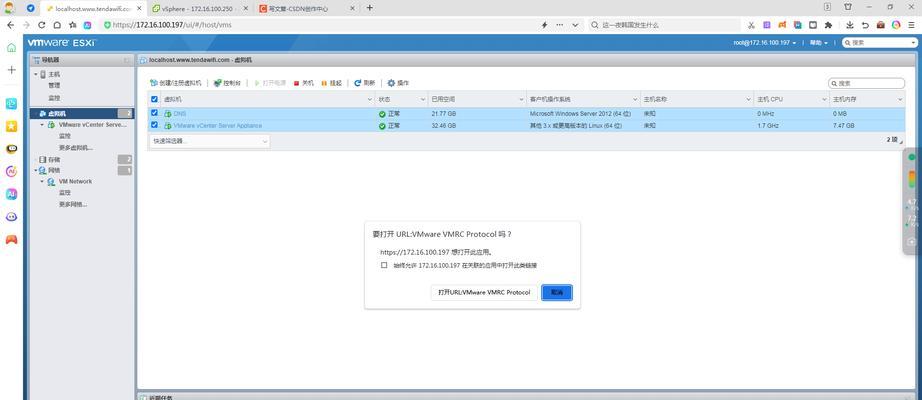The width and height of the screenshot is (922, 400).
Task: Open the 快速筛选器 quick filter dropdown
Action: pos(210,141)
